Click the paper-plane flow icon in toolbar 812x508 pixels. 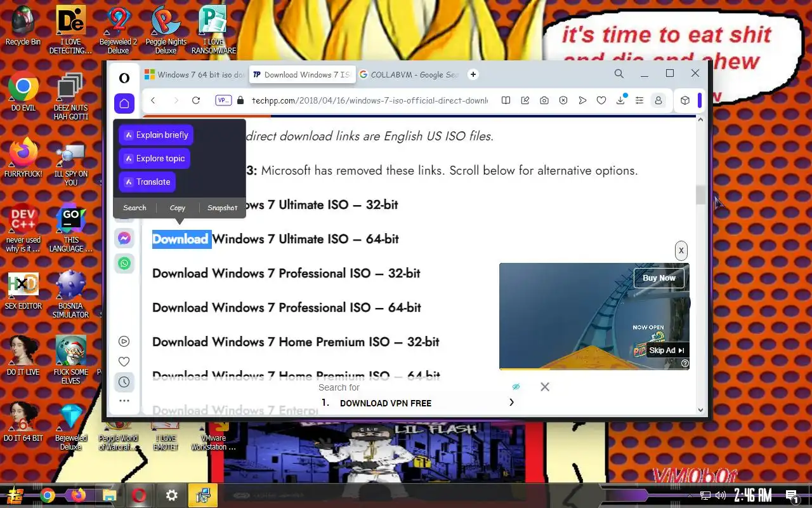coord(582,100)
